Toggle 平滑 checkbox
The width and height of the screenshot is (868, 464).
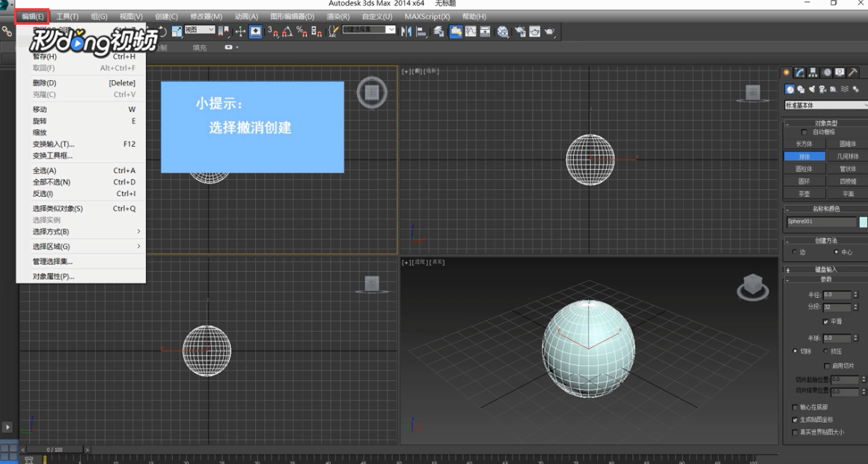click(x=826, y=322)
